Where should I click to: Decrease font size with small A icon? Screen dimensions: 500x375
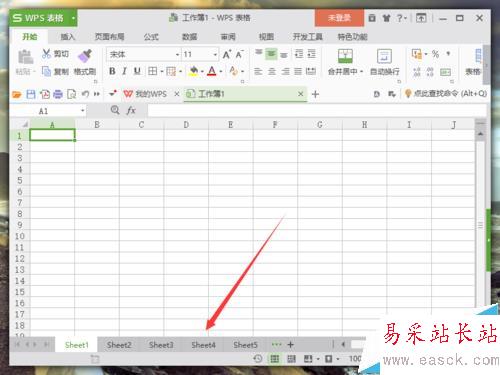pos(240,54)
